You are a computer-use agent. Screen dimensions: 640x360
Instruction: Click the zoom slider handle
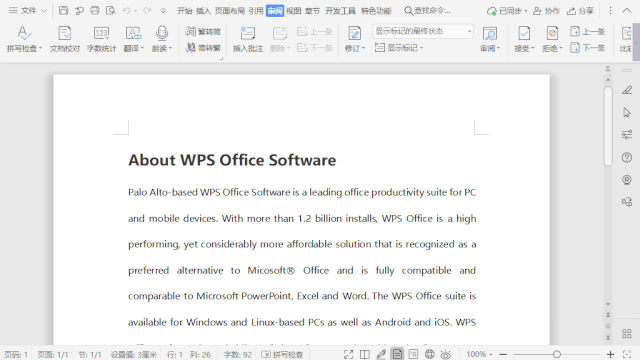coord(557,354)
